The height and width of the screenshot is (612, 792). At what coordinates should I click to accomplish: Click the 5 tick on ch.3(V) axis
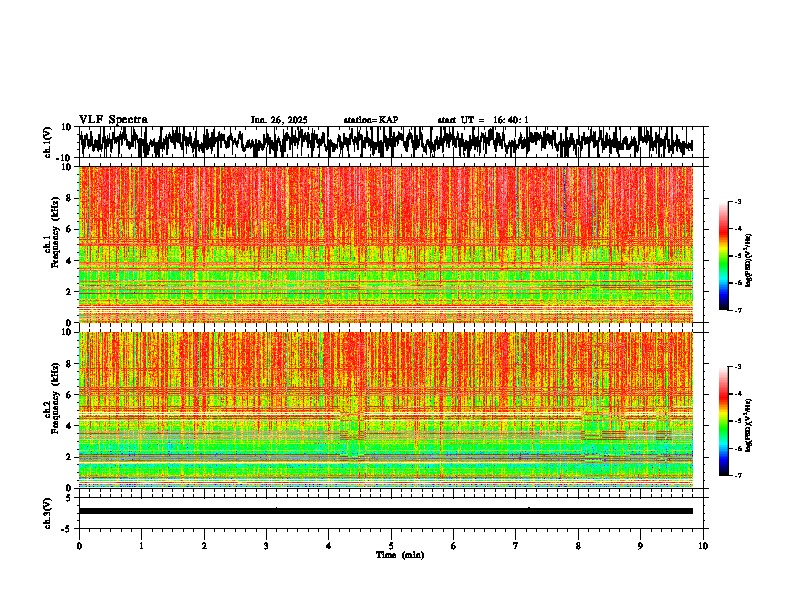pyautogui.click(x=69, y=498)
